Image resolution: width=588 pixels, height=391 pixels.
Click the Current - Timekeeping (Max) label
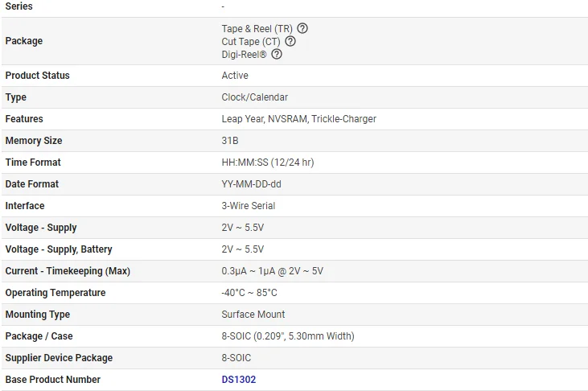coord(68,271)
